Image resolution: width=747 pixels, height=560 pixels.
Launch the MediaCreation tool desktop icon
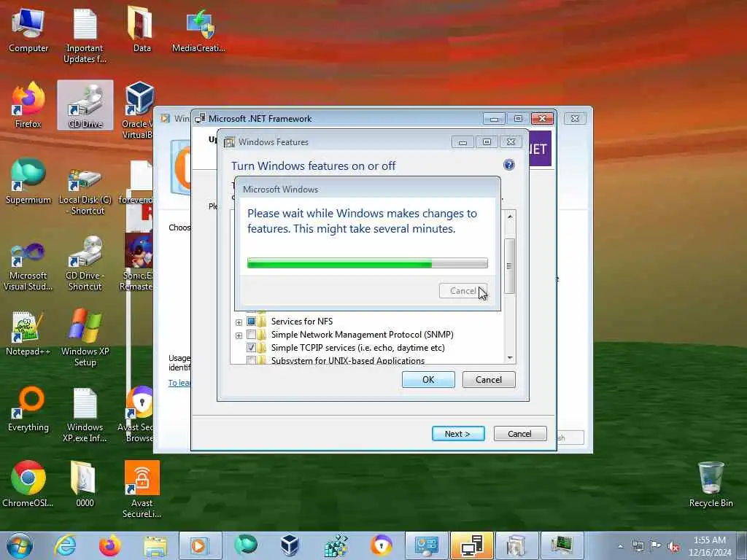198,31
